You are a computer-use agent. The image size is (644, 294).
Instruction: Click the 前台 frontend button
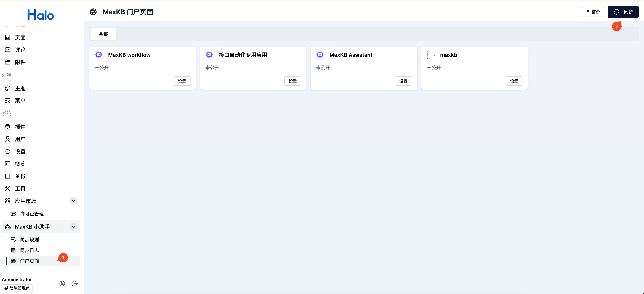point(592,12)
